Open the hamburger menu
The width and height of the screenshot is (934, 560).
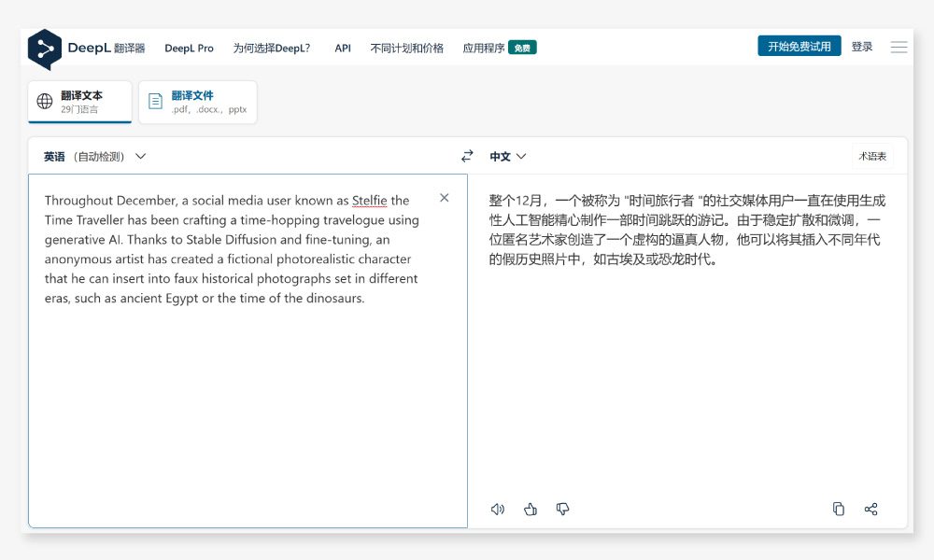tap(899, 47)
